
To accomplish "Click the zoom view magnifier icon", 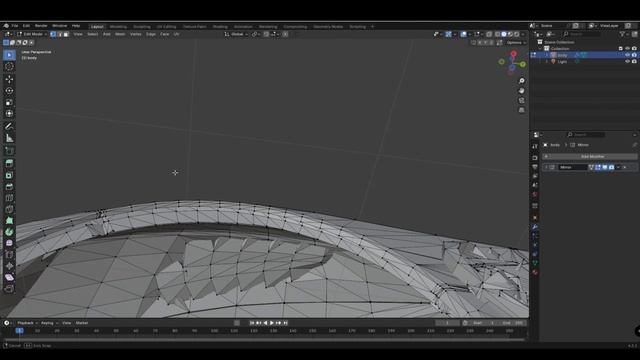I will [x=521, y=81].
